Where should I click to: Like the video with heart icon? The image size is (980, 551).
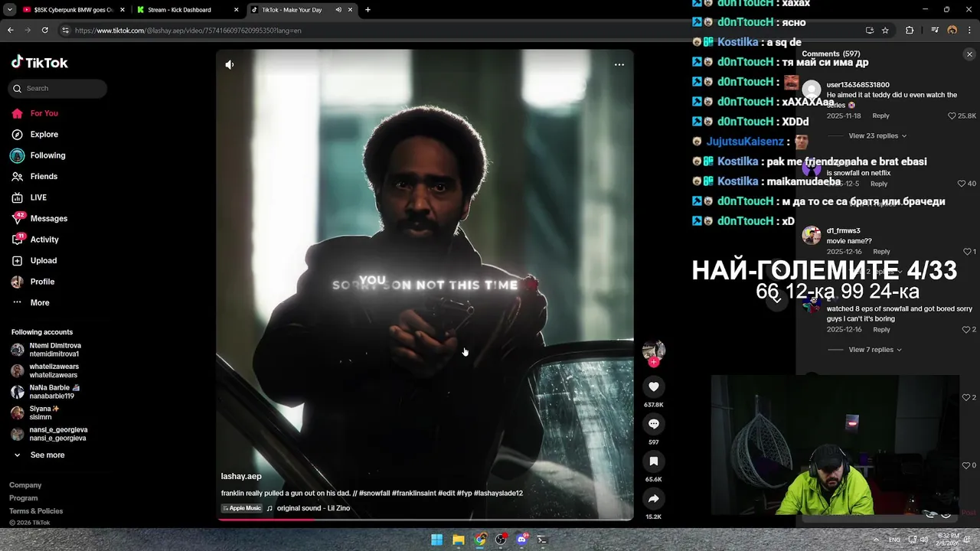click(654, 386)
